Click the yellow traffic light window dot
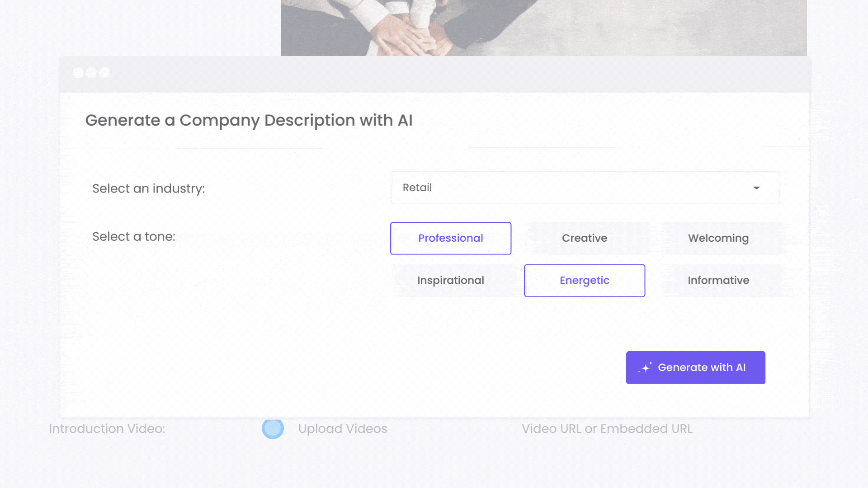868x488 pixels. coord(92,73)
